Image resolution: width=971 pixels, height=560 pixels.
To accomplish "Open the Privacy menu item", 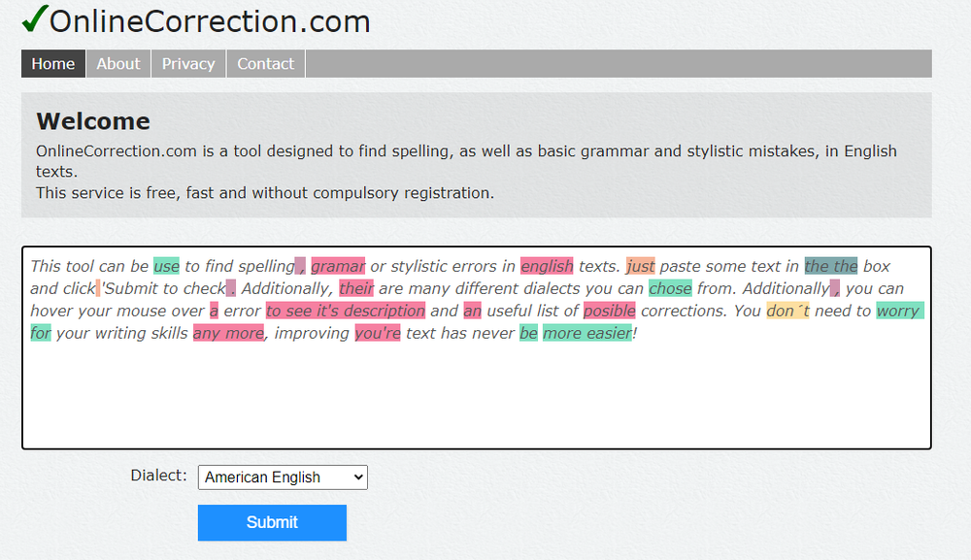I will (x=187, y=63).
